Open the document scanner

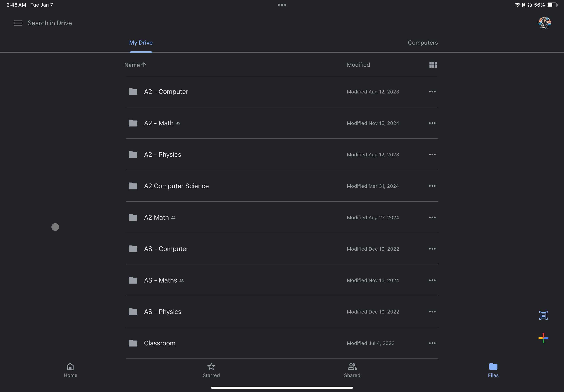point(543,315)
